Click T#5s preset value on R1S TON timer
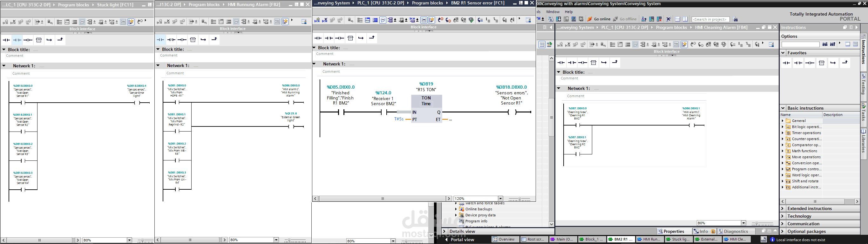Screen dimensions: 868x244 point(399,119)
